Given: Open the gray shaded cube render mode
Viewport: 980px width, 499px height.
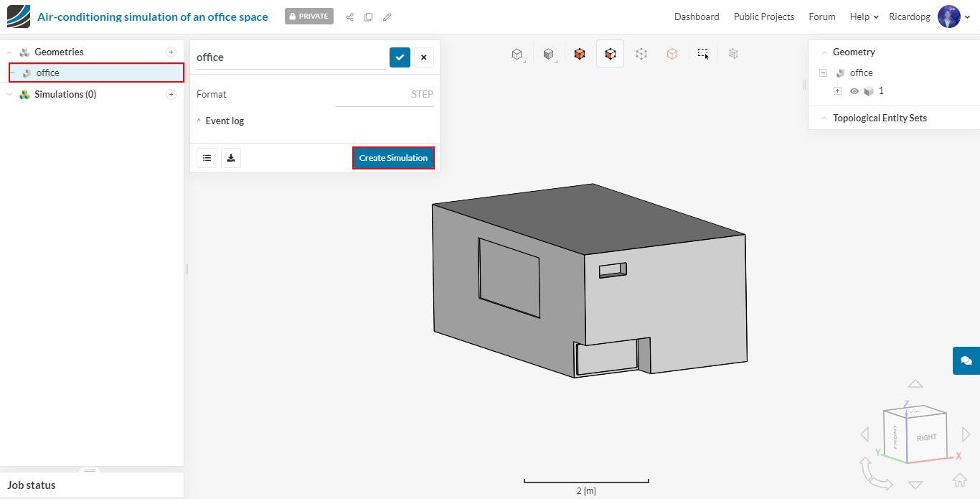Looking at the screenshot, I should coord(548,54).
